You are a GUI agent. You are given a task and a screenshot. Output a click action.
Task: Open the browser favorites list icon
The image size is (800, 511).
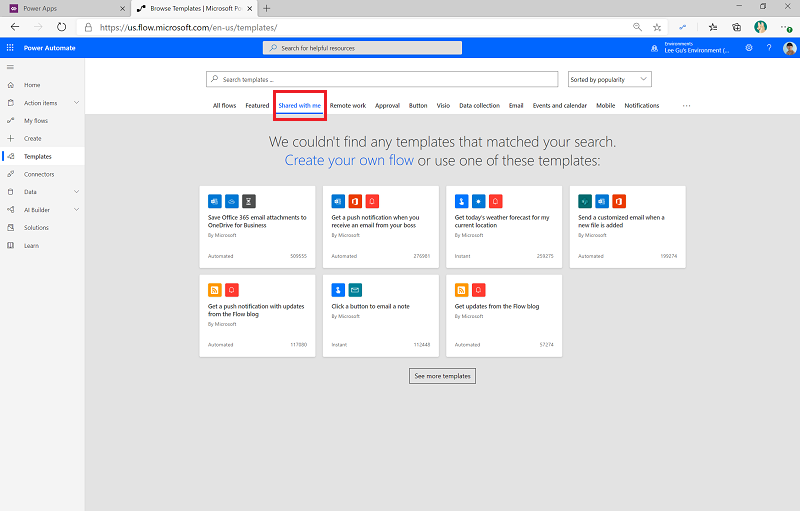(x=713, y=28)
